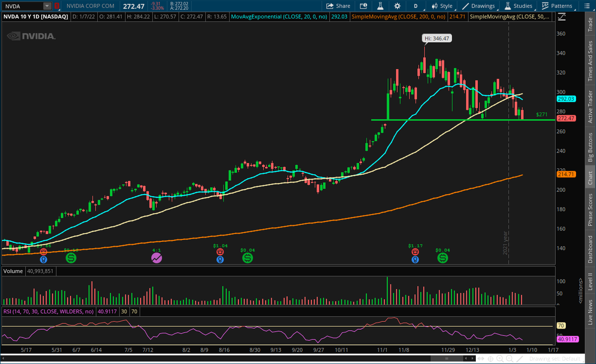Screen dimensions: 596x364
Task: Open the Drawings dropdown menu
Action: tap(479, 6)
